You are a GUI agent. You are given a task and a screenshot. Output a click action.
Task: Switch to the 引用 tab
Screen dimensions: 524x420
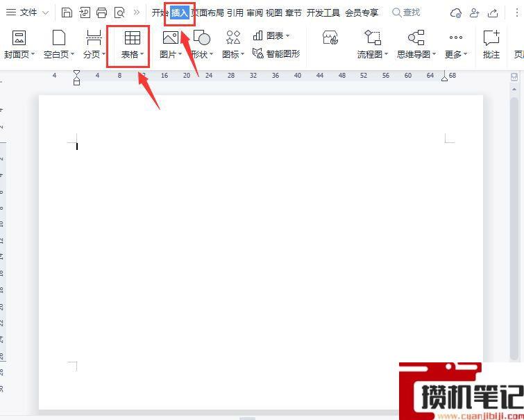click(x=235, y=12)
